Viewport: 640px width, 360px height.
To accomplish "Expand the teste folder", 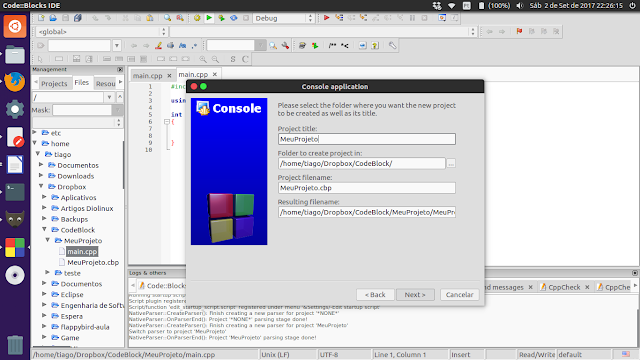I will [x=48, y=272].
